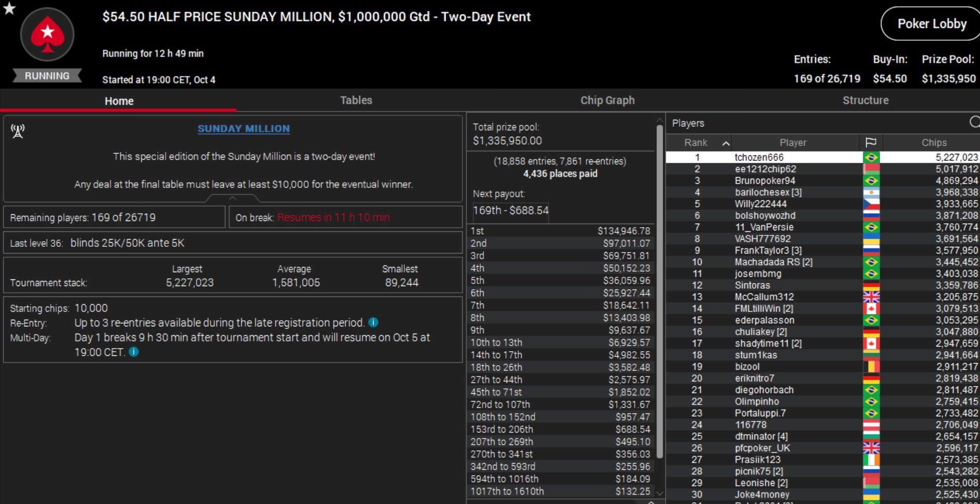Sort players by Chips column
Screen dimensions: 980x504
point(933,143)
